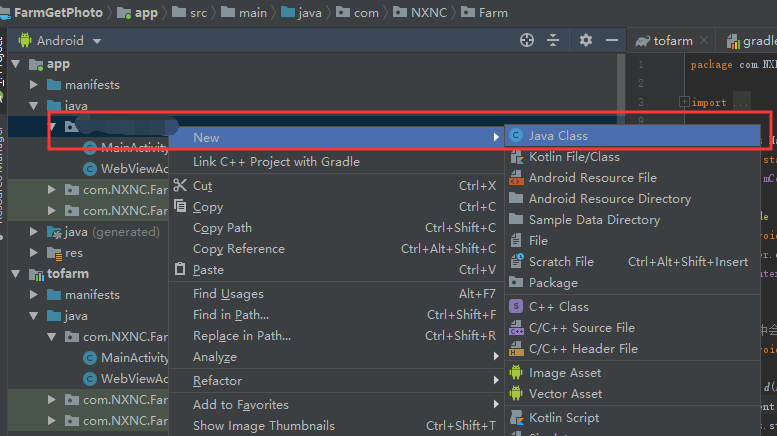777x436 pixels.
Task: Collapse the tofarm module node
Action: coord(16,274)
